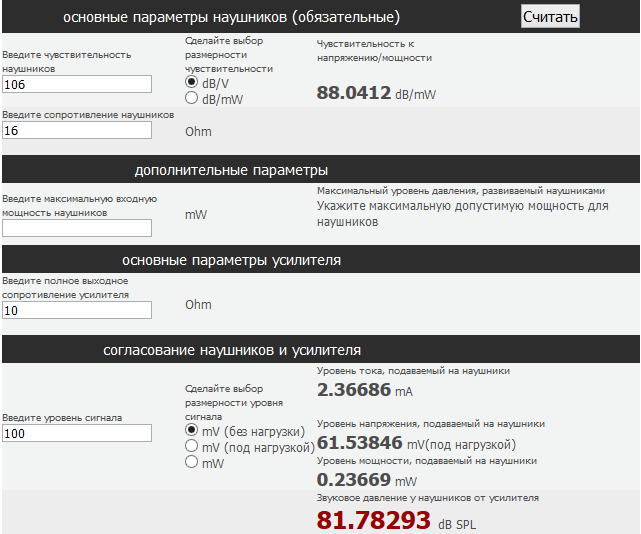Viewport: 641px width, 534px height.
Task: Click the Максимальный уровень давления label
Action: point(461,191)
